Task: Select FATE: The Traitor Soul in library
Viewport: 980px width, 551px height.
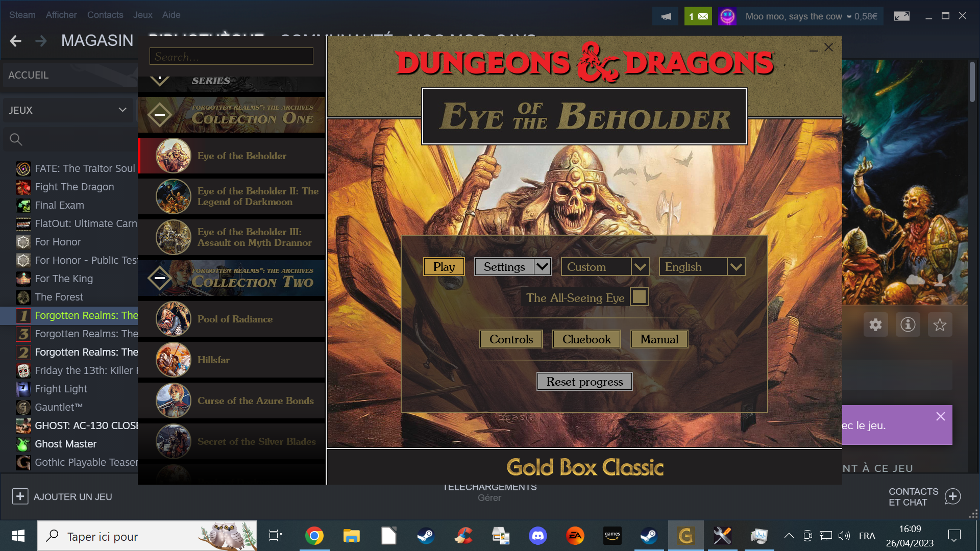Action: 76,168
